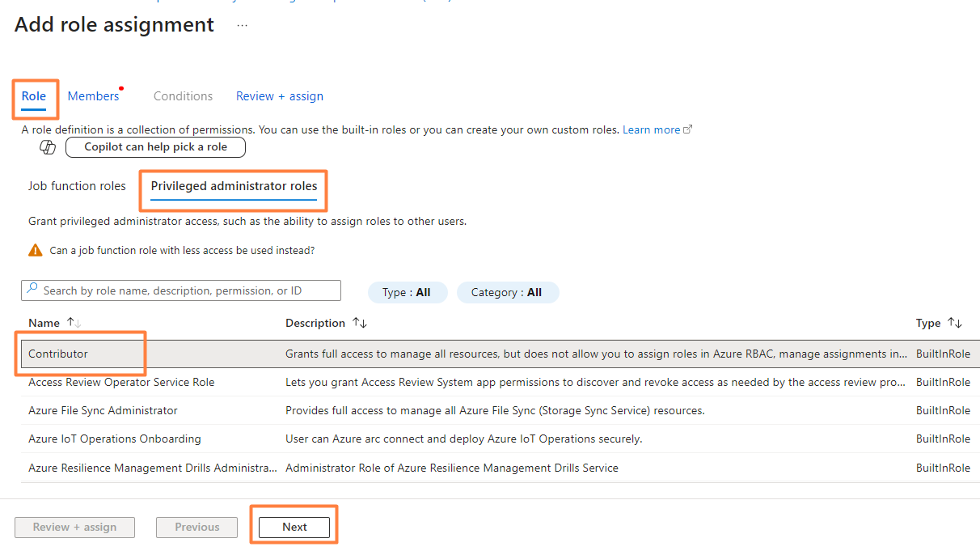
Task: Click the search magnifier icon
Action: coord(32,290)
